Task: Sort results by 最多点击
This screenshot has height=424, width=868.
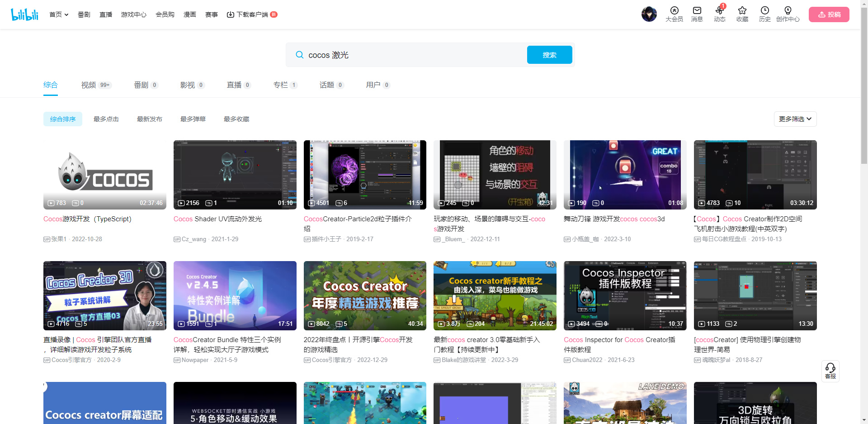Action: tap(106, 119)
